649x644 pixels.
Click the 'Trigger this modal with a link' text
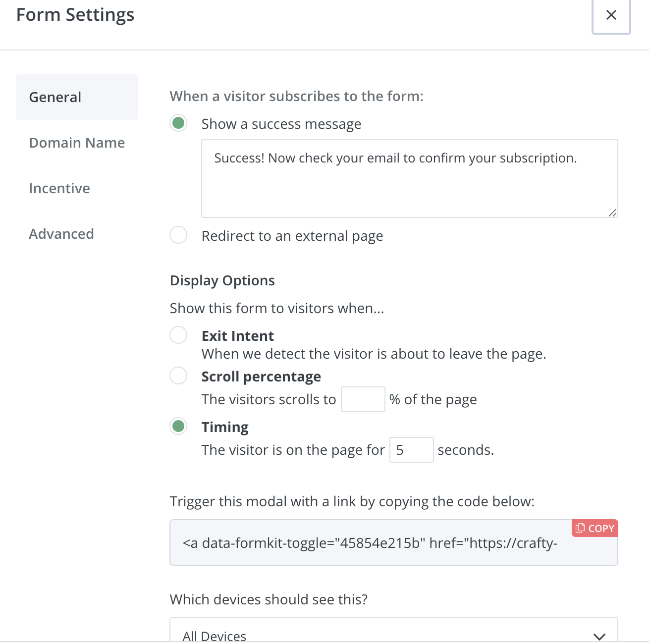coord(352,501)
